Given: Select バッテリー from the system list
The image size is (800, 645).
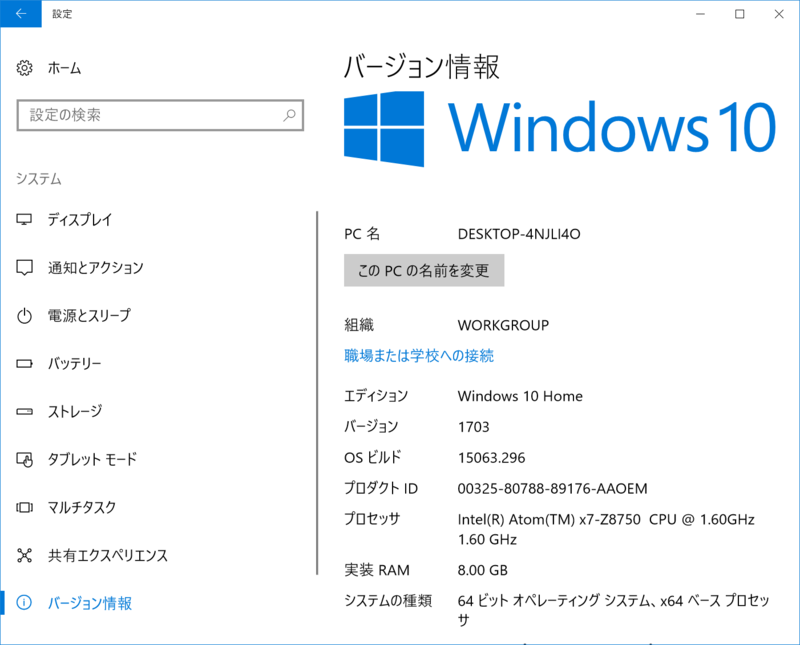Looking at the screenshot, I should click(x=74, y=363).
